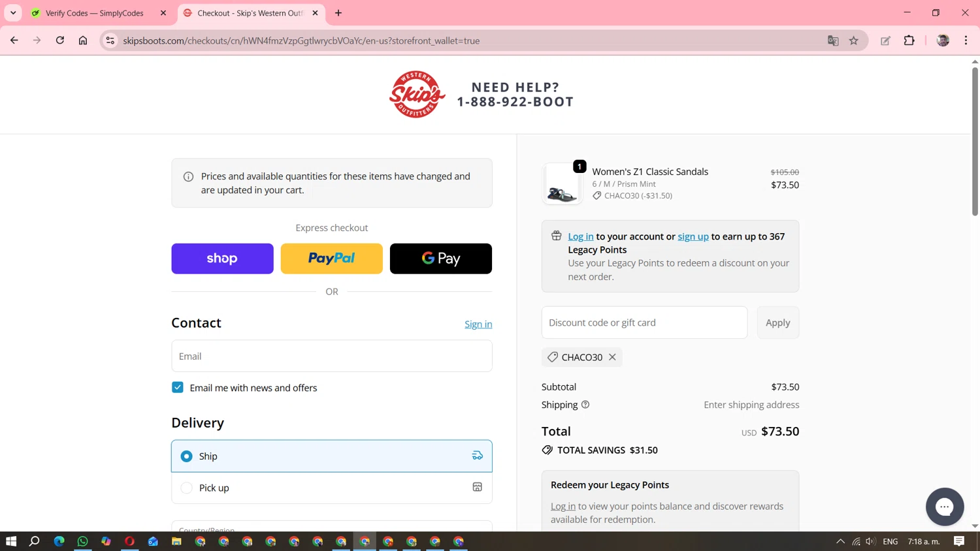This screenshot has height=551, width=980.
Task: Go back to previous page
Action: click(14, 40)
